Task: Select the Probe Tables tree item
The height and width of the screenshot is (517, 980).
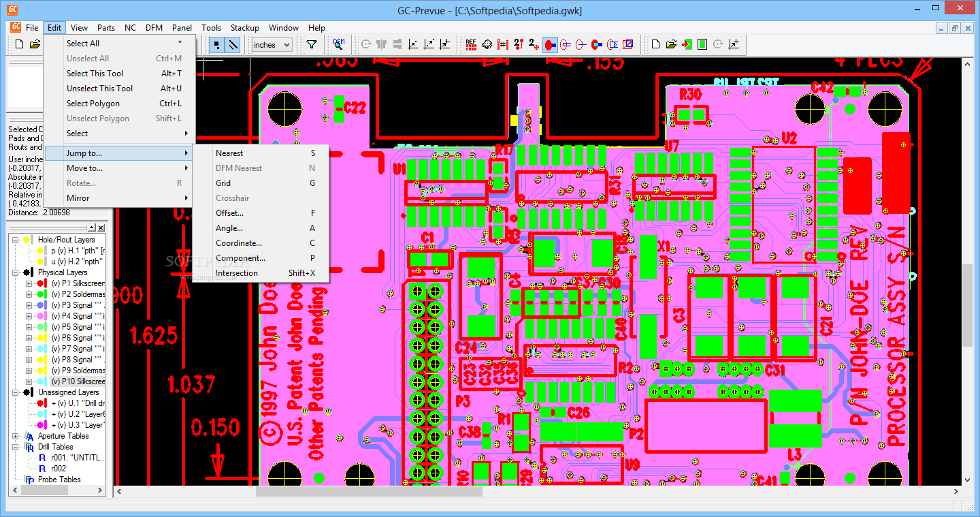Action: [x=59, y=480]
